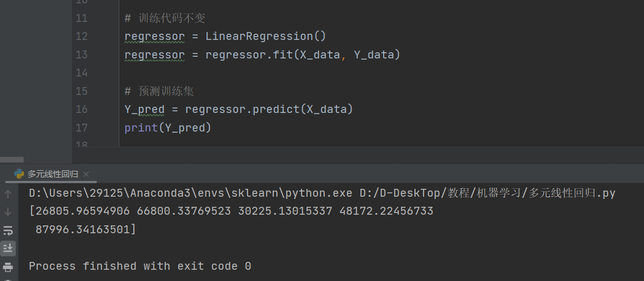Click the Up the Stack Trace arrow

click(x=8, y=194)
